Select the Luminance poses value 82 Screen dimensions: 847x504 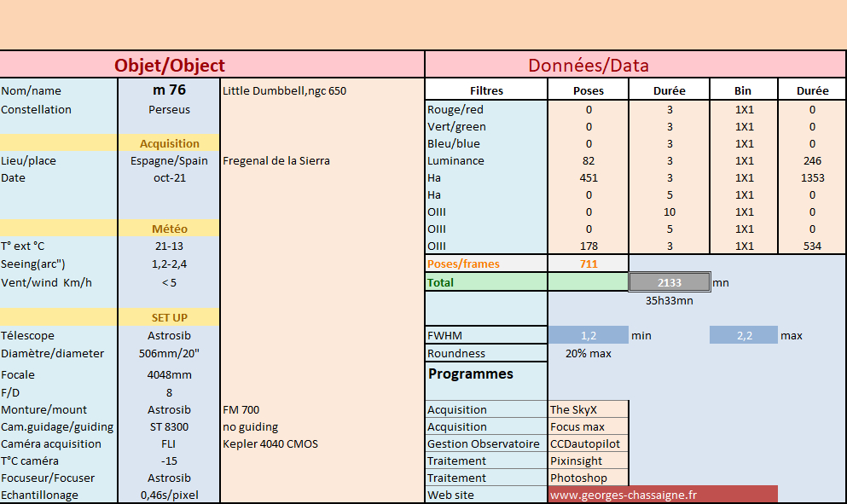point(589,160)
